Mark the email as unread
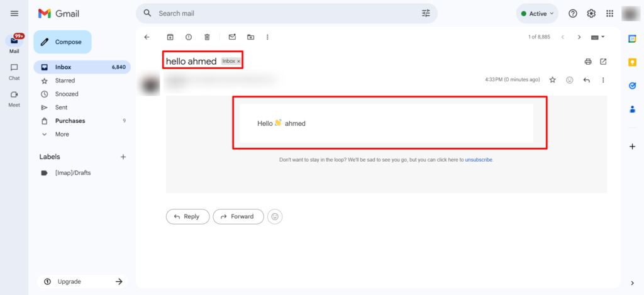The width and height of the screenshot is (644, 295). click(x=232, y=37)
